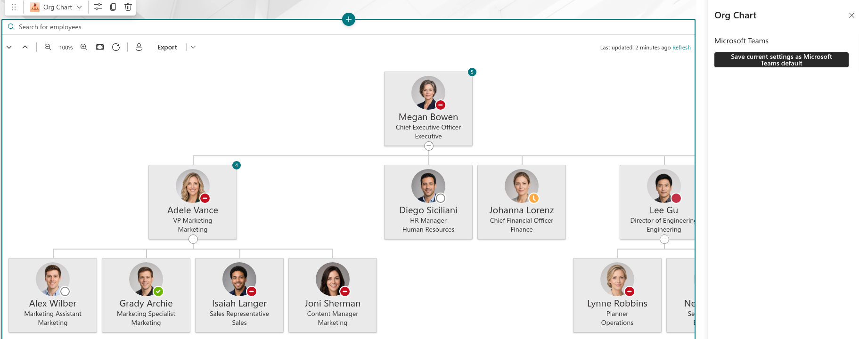Click the person icon in toolbar

[139, 47]
